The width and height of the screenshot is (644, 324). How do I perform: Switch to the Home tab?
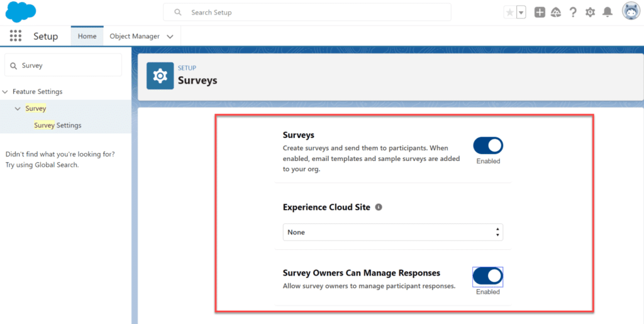[x=87, y=36]
